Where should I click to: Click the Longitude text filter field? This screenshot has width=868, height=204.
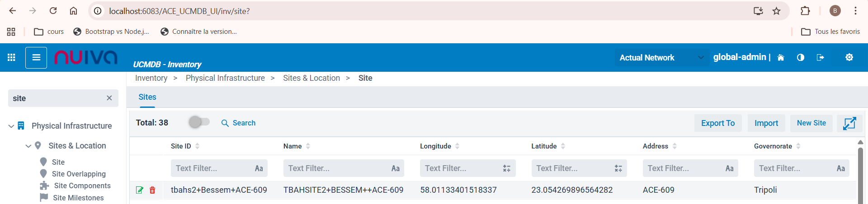(x=460, y=168)
